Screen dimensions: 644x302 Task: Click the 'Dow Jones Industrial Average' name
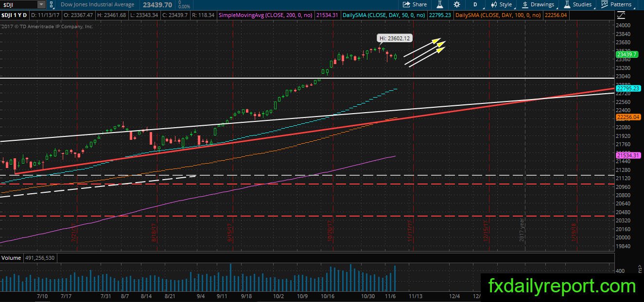click(x=98, y=4)
